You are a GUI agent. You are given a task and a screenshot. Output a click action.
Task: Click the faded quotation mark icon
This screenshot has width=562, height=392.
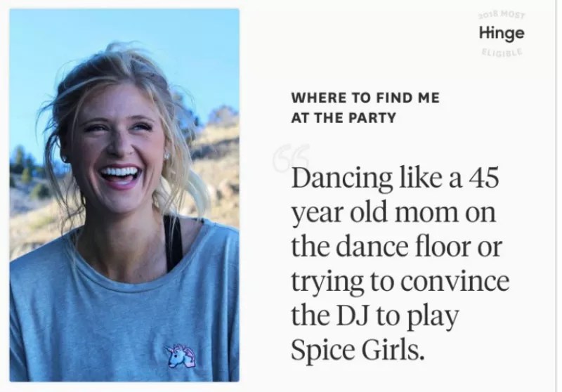click(291, 157)
